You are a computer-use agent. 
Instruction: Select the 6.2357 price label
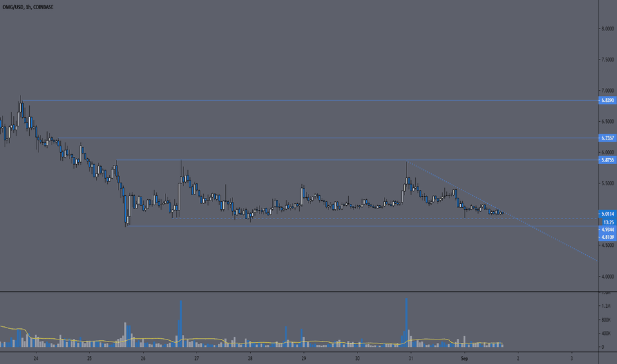608,138
